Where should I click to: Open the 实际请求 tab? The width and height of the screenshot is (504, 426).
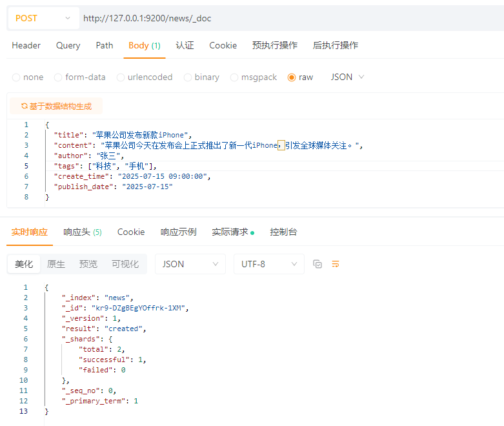pyautogui.click(x=233, y=232)
